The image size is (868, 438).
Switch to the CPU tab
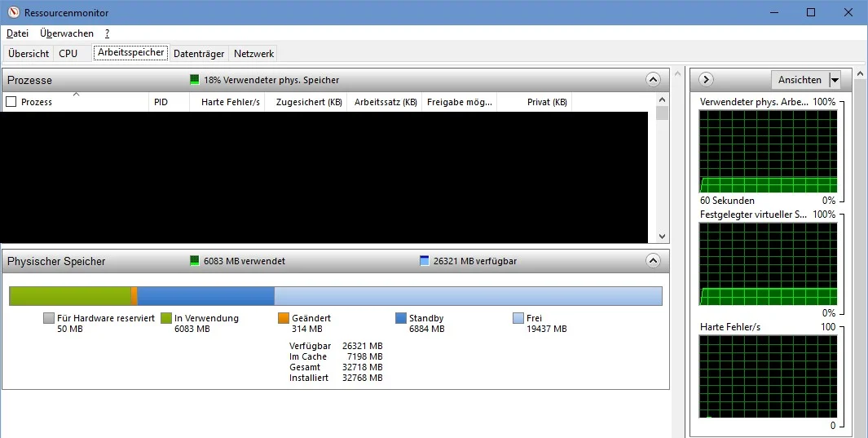68,54
